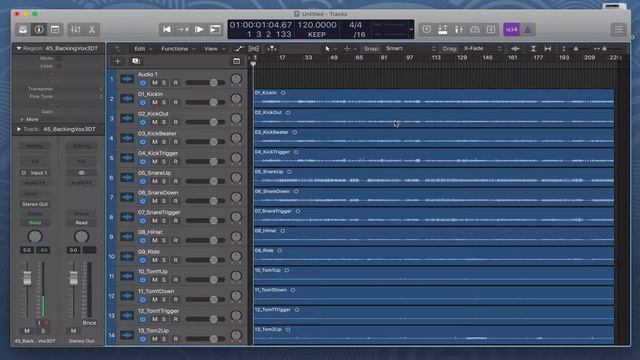
Task: Open the View menu in Tracks area
Action: click(214, 49)
